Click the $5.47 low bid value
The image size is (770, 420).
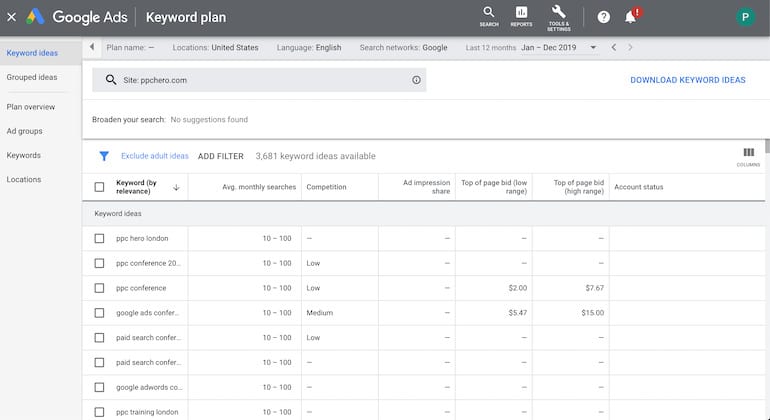pyautogui.click(x=518, y=313)
